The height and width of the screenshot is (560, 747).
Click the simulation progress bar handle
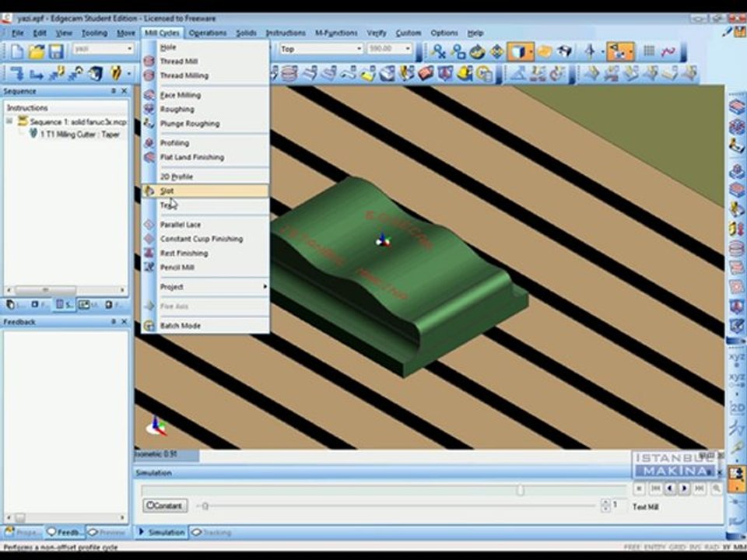click(521, 490)
